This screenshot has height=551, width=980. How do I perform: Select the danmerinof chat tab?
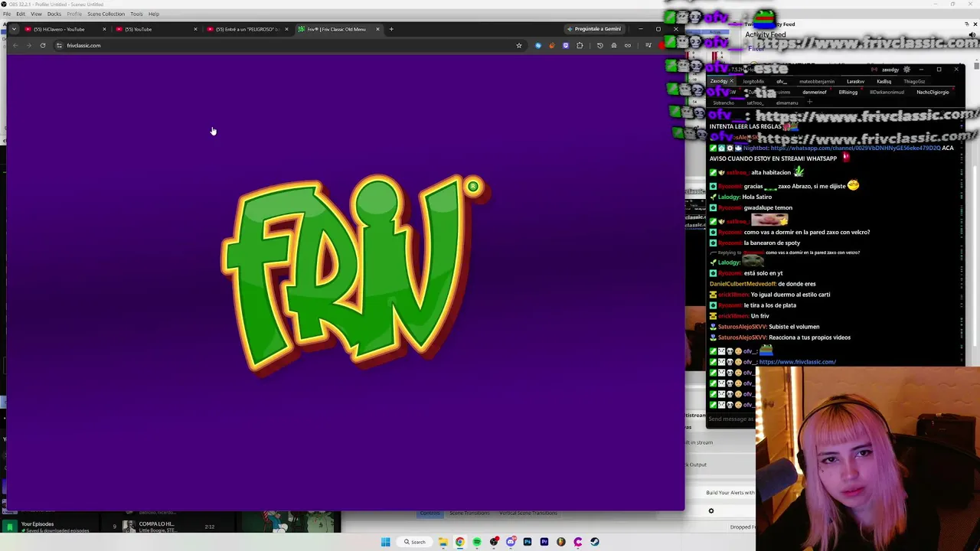click(x=815, y=92)
